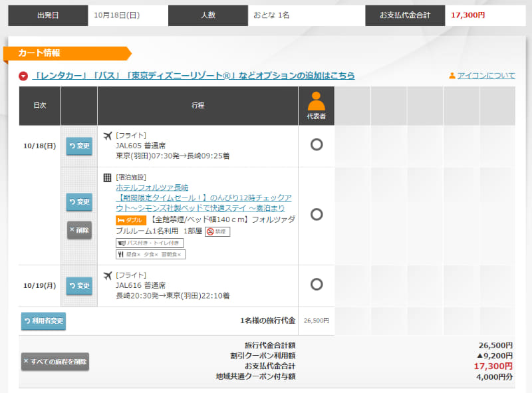Click the 10月18日(日) departure date field

pos(130,15)
